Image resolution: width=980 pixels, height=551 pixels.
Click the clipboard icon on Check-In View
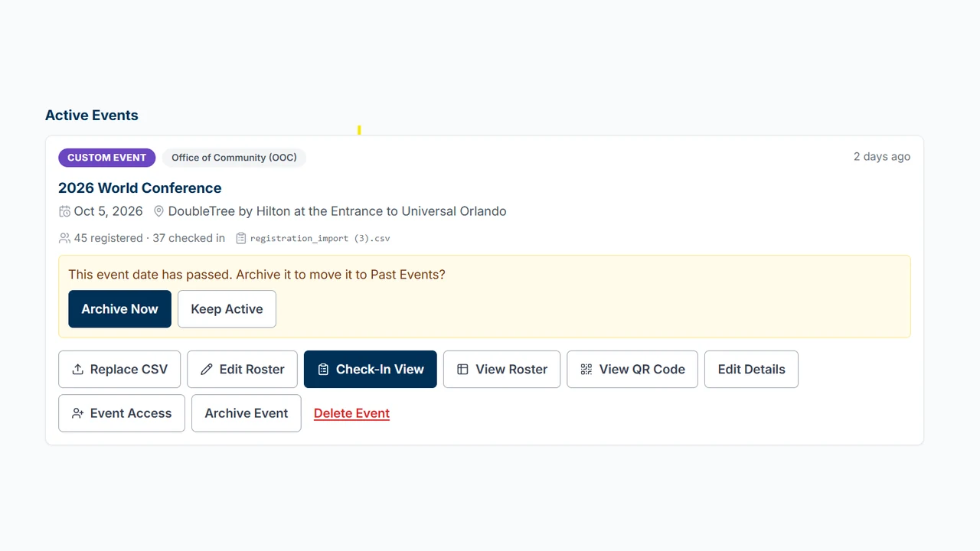[323, 370]
